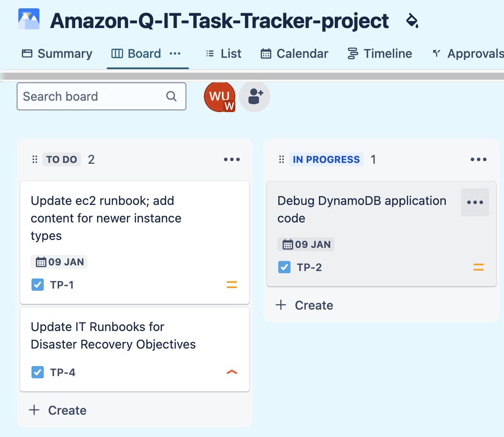Click the 09 JAN due date on TP-1

[59, 262]
